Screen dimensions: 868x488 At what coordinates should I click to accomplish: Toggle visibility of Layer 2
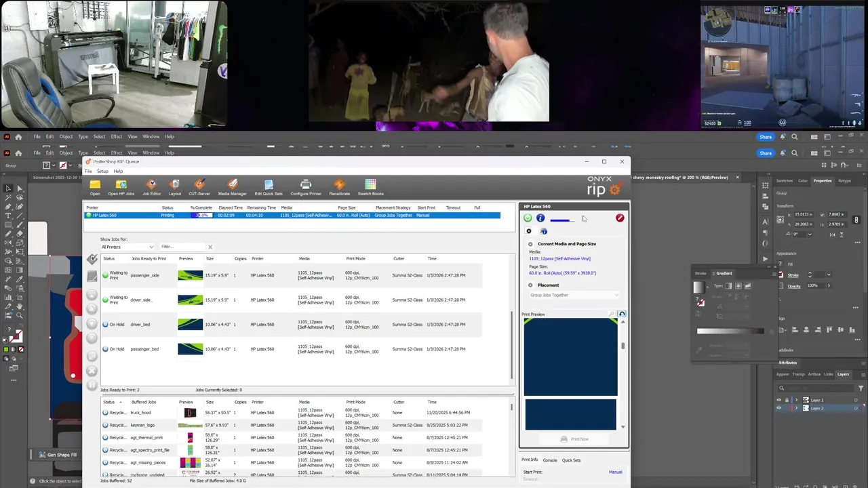(778, 408)
